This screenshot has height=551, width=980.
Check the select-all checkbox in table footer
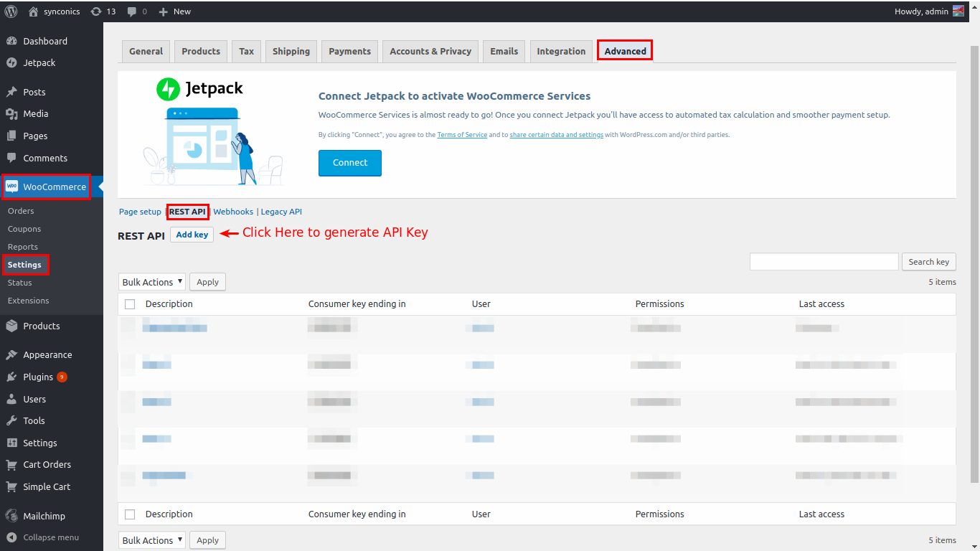130,514
